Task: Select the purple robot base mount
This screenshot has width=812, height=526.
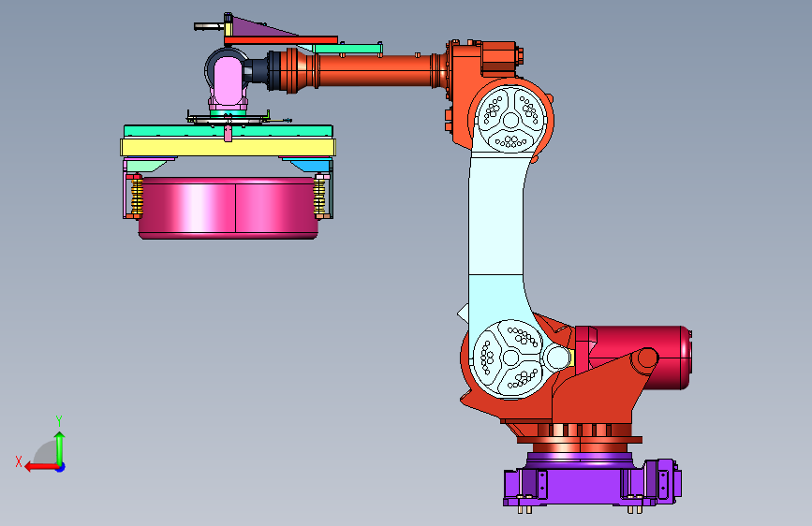Action: (x=592, y=483)
